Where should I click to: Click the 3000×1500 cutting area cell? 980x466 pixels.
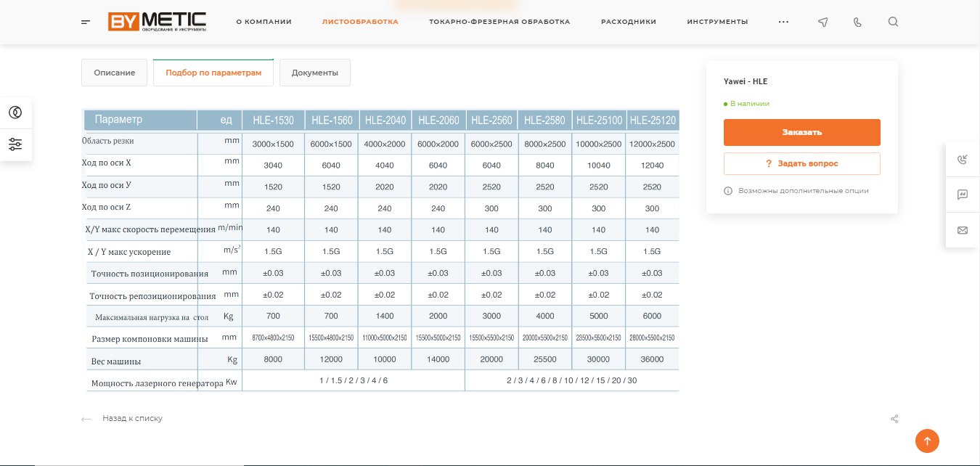click(273, 144)
